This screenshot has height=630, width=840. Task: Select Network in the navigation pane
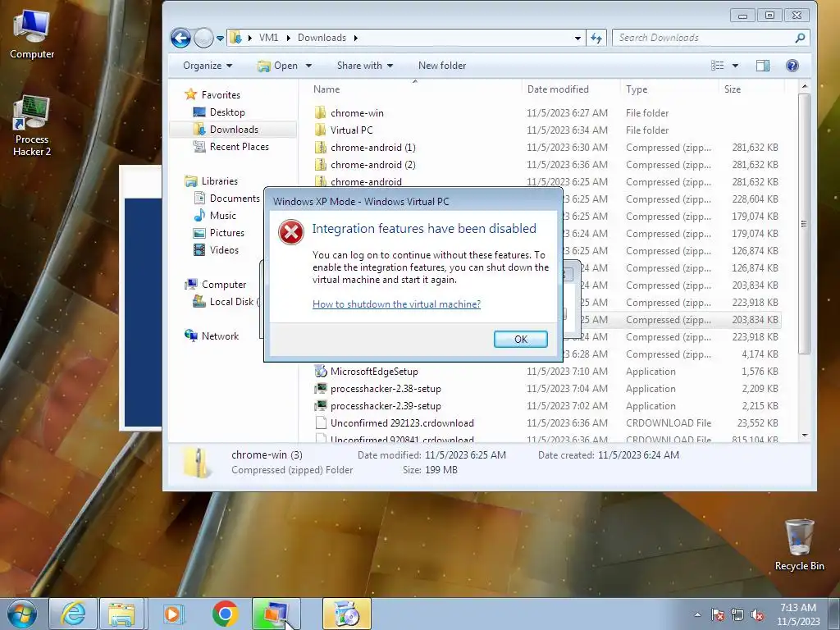(x=220, y=336)
